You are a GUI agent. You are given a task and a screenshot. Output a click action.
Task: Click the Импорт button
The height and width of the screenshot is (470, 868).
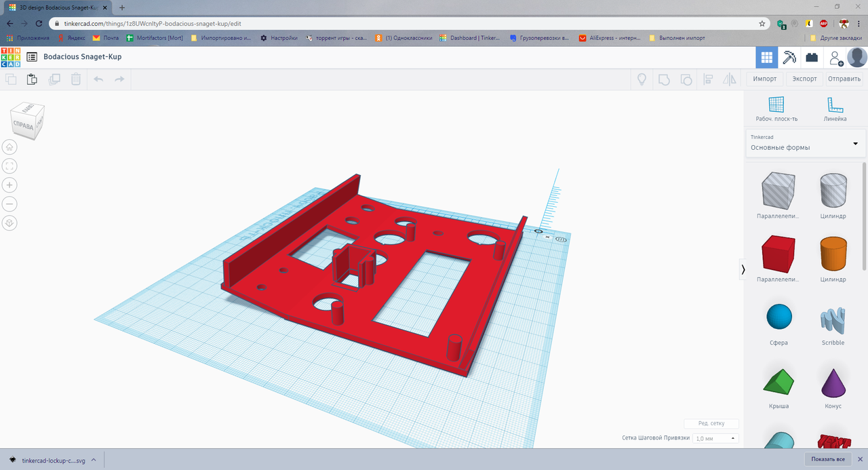(x=764, y=79)
